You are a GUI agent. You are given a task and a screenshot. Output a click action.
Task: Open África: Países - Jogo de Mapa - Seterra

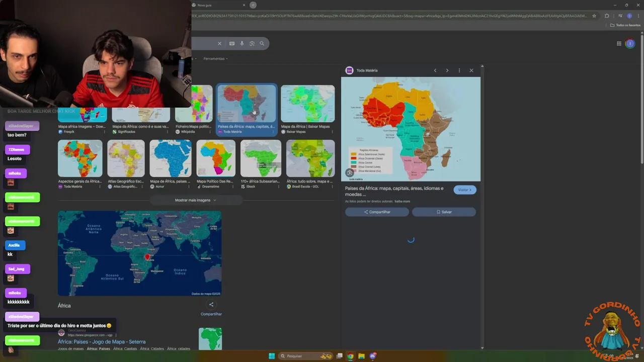coord(102,342)
